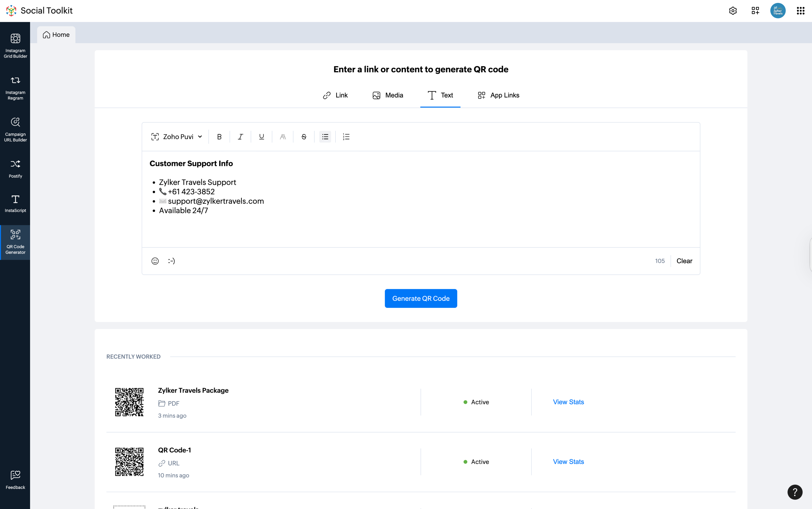Toggle strikethrough formatting

(304, 137)
